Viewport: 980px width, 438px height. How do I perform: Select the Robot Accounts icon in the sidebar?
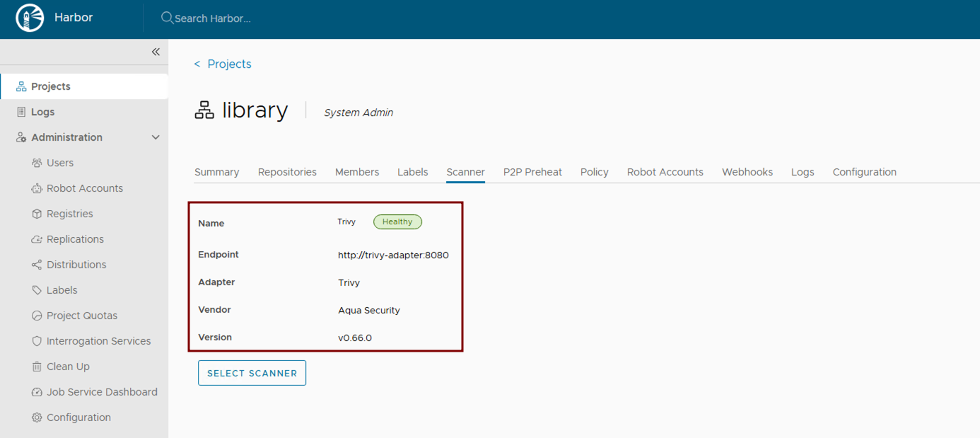[x=36, y=188]
